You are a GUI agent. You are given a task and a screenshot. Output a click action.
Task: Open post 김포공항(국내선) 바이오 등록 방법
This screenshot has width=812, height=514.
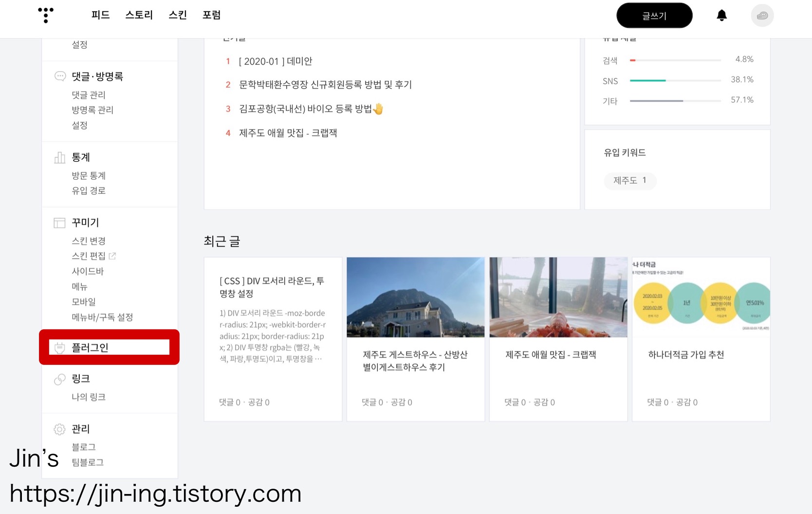(311, 109)
